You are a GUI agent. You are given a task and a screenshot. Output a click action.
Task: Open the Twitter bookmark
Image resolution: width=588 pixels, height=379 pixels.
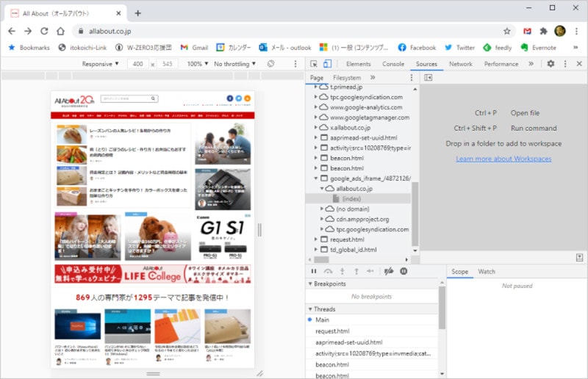tap(459, 48)
